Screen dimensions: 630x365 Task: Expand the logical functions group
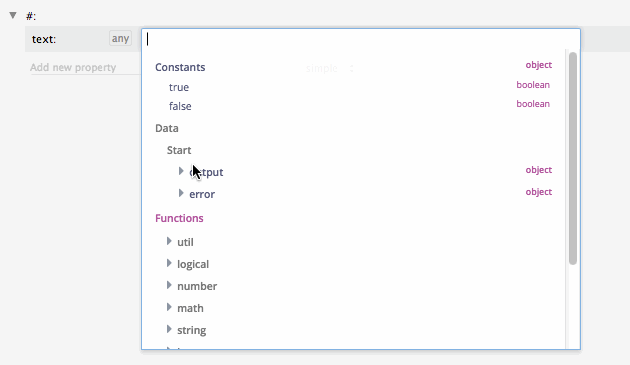pos(169,263)
